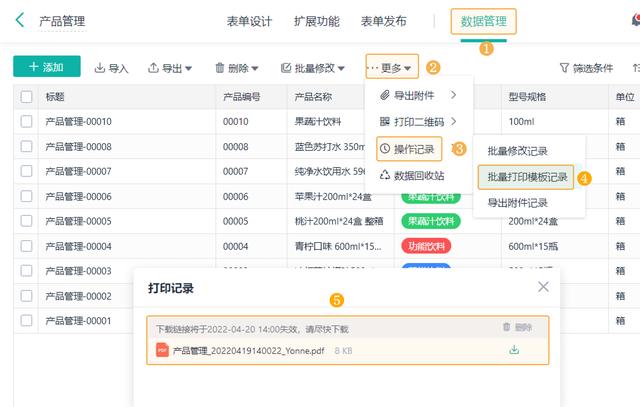
Task: Click the paperclip icon of 导出附件
Action: point(384,95)
